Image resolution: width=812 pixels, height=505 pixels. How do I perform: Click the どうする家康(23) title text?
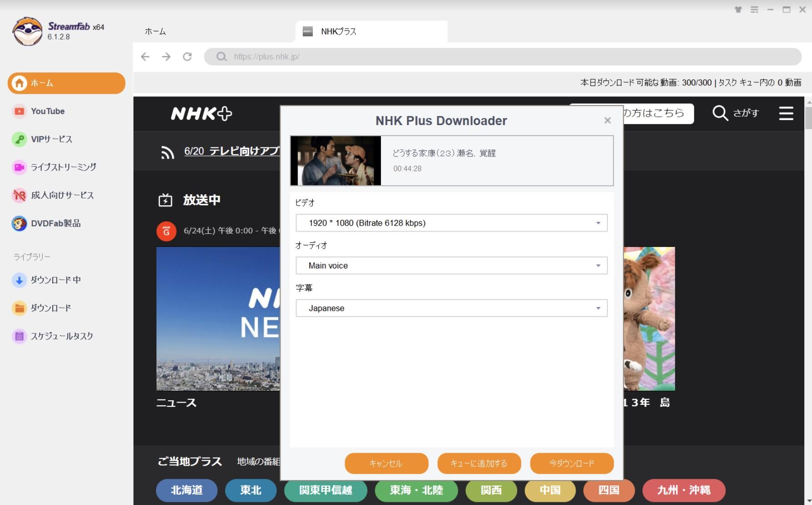[x=444, y=153]
